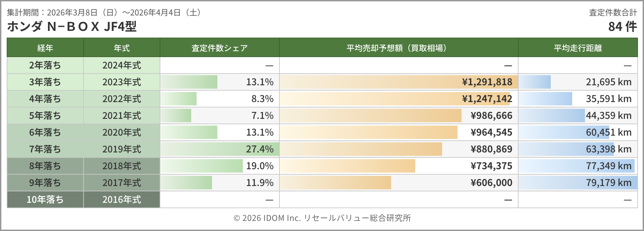This screenshot has width=644, height=231.
Task: Click the green share bar for 2018年式
Action: [202, 166]
